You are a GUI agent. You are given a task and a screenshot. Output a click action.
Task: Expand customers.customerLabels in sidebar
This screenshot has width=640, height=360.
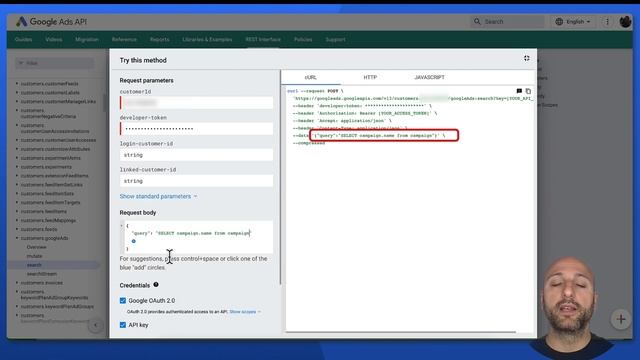pos(17,93)
